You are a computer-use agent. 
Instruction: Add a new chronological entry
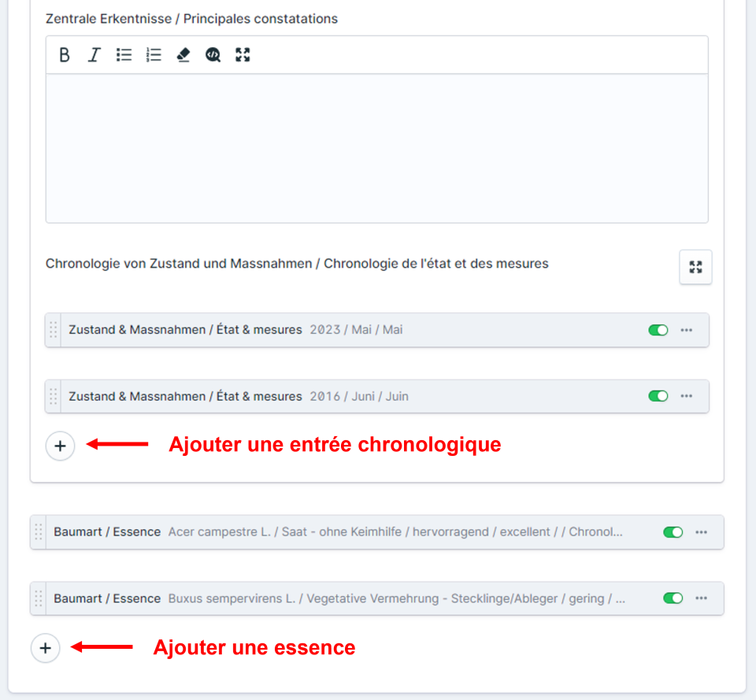pos(60,446)
